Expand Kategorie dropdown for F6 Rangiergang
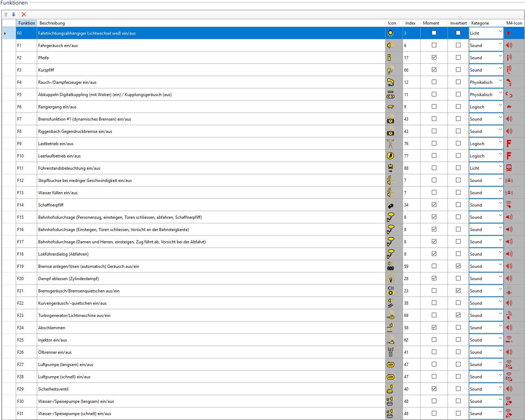Image resolution: width=525 pixels, height=420 pixels. coord(500,107)
